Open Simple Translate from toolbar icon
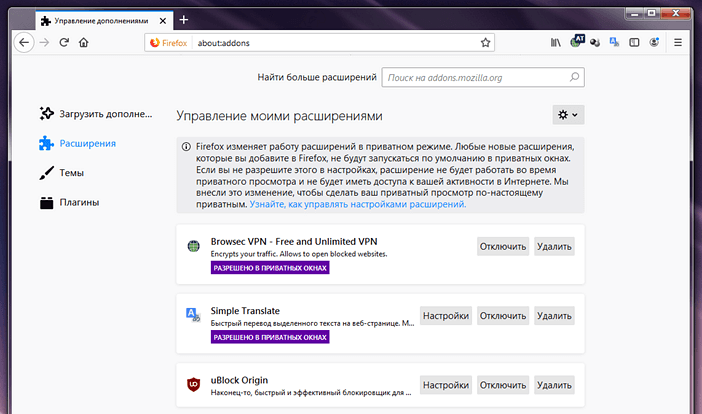Image resolution: width=702 pixels, height=414 pixels. coord(614,43)
